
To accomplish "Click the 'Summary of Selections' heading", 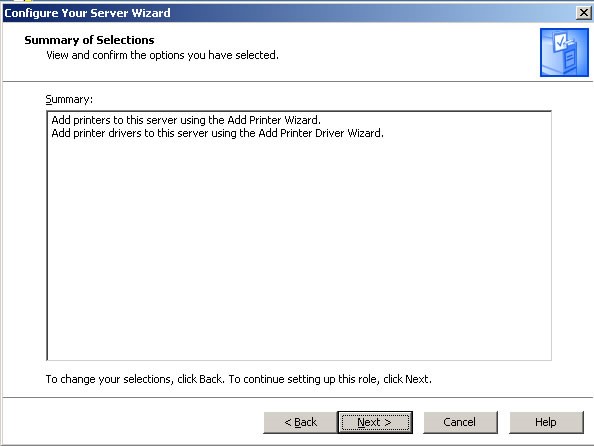I will tap(89, 40).
